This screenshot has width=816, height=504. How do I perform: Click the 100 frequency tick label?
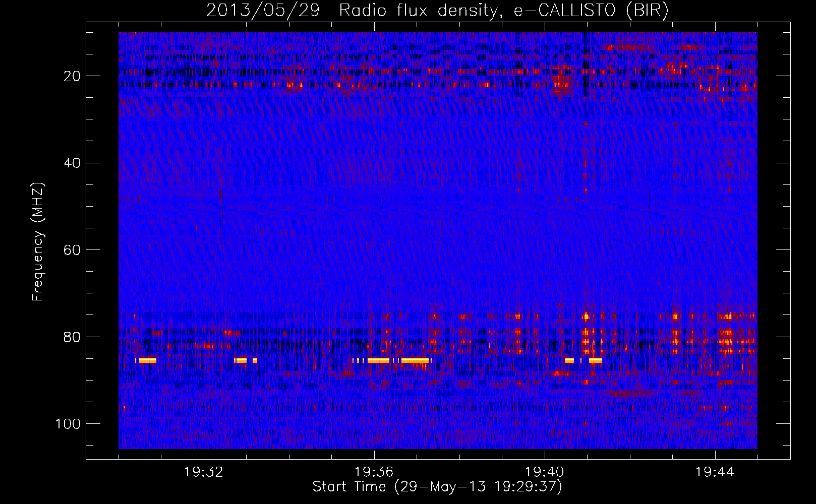click(69, 424)
